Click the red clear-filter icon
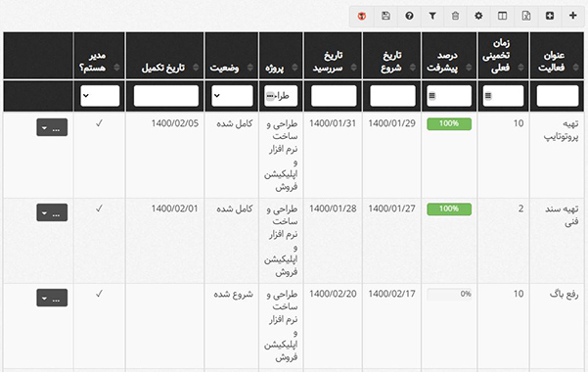 pos(362,16)
